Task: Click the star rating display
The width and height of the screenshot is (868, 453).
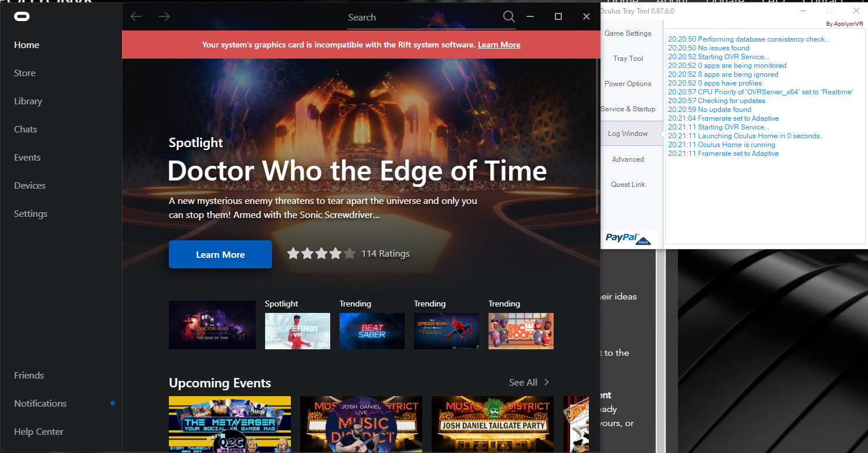Action: coord(321,254)
